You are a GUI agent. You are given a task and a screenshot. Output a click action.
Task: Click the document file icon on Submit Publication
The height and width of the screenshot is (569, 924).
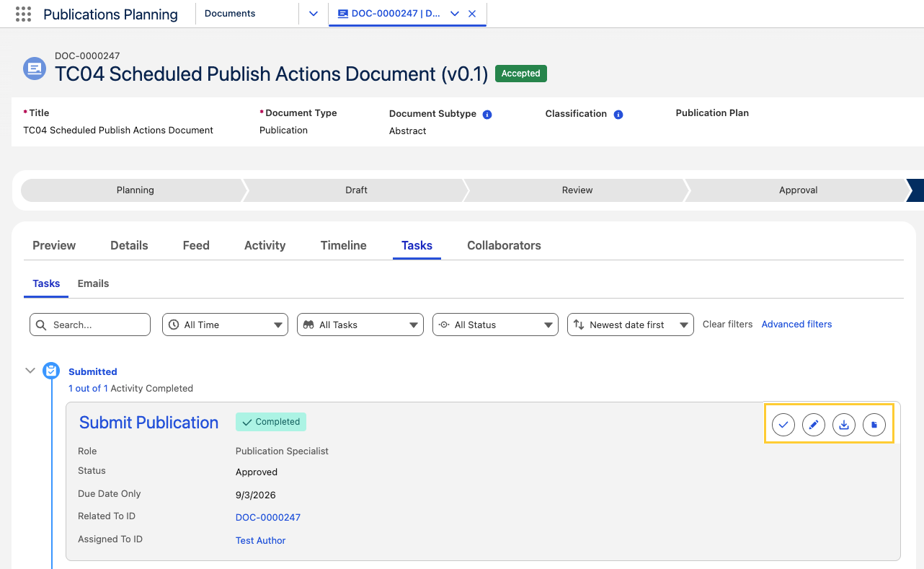874,425
